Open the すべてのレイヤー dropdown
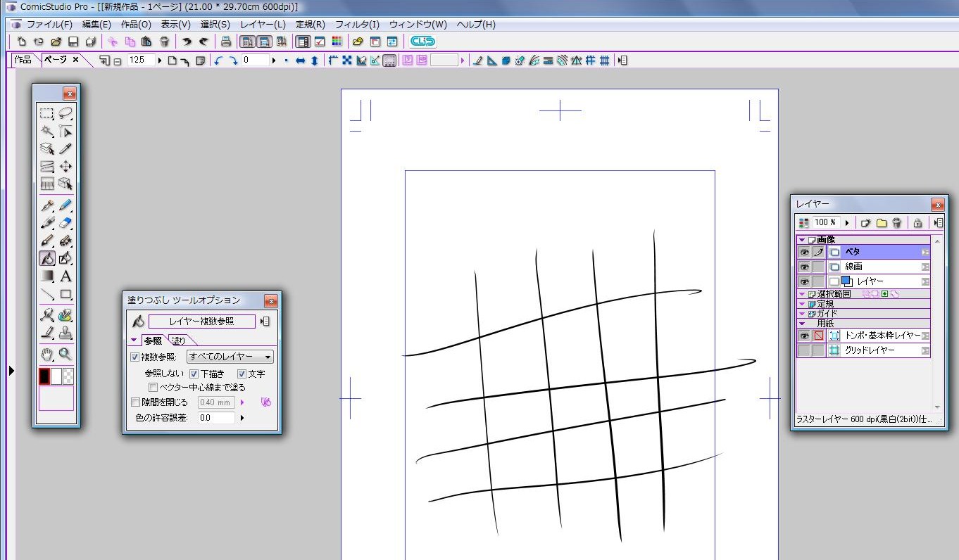Viewport: 959px width, 560px height. [x=230, y=357]
